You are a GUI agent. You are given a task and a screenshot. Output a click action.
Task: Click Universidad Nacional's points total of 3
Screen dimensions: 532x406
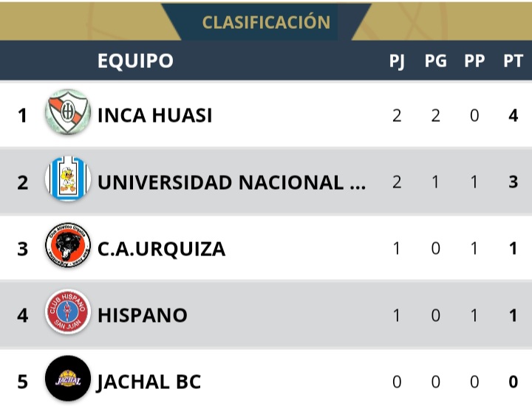pos(513,182)
